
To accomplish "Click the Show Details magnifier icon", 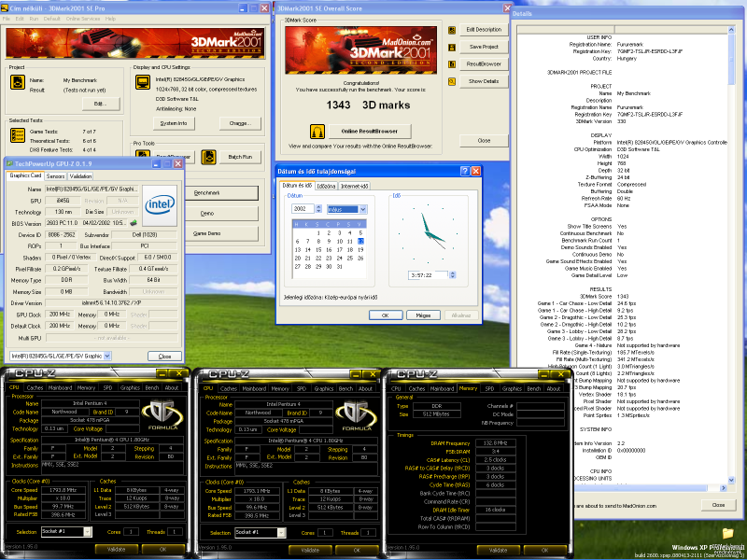I will (x=452, y=81).
